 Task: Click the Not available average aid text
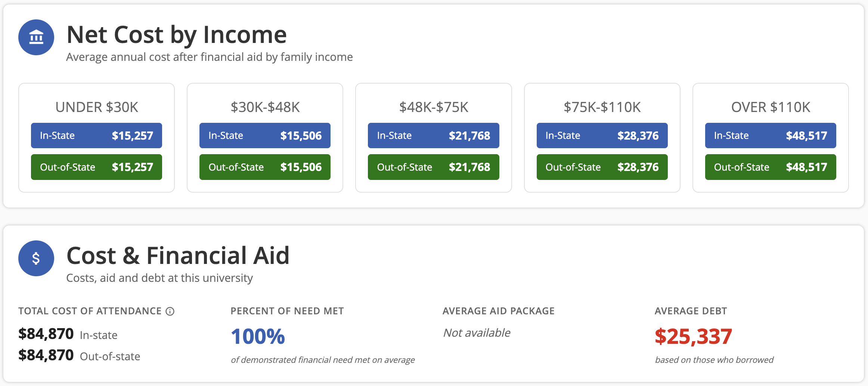(x=477, y=333)
